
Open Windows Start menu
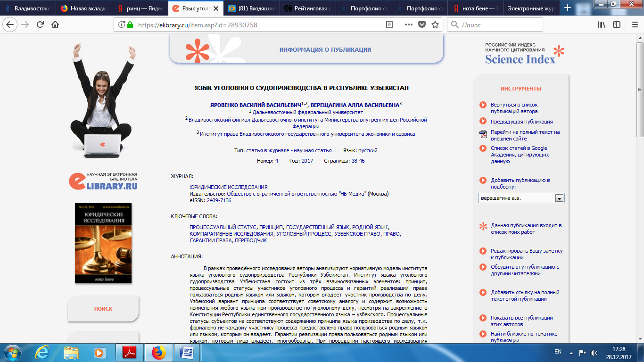13,352
